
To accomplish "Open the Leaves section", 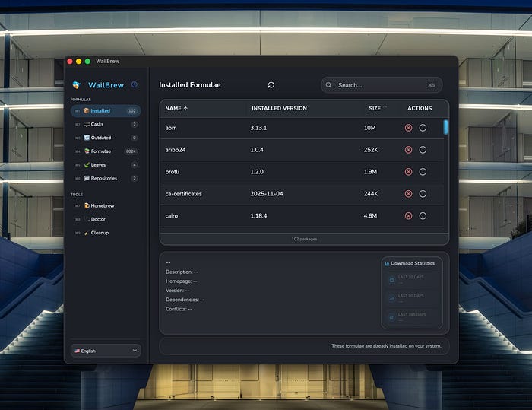I will [106, 165].
